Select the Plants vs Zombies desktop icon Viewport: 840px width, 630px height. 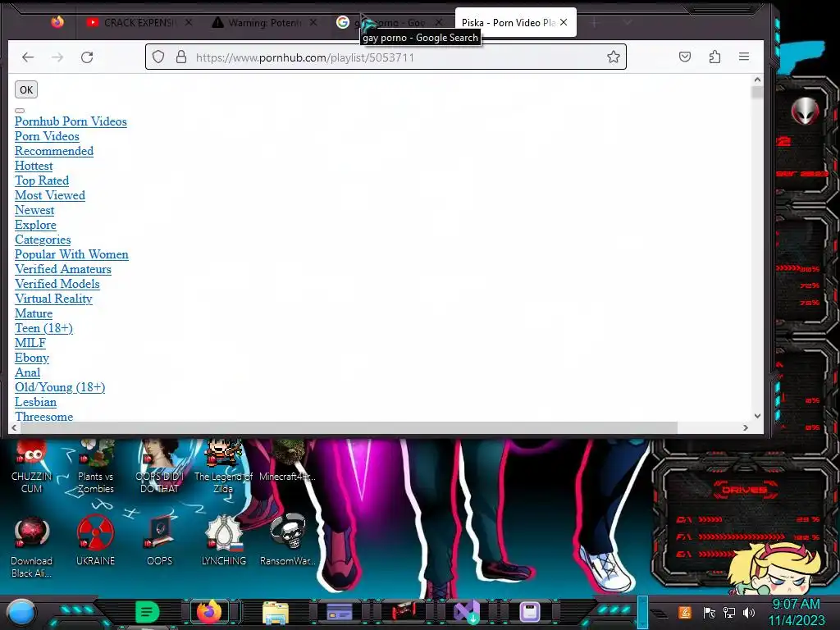95,467
